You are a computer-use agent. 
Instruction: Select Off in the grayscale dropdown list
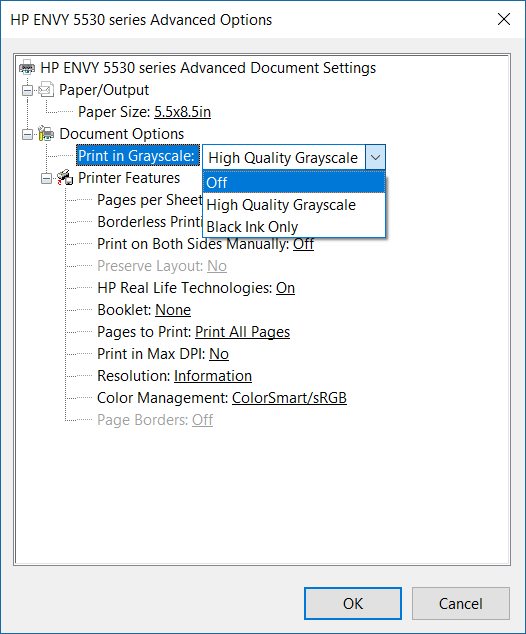294,182
